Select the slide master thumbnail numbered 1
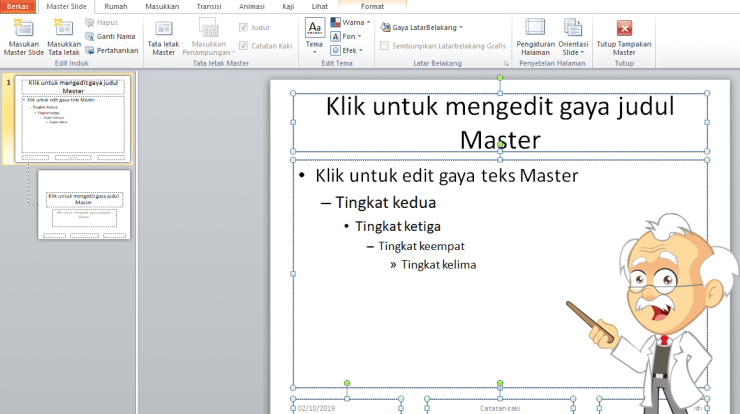The height and width of the screenshot is (414, 740). [73, 118]
